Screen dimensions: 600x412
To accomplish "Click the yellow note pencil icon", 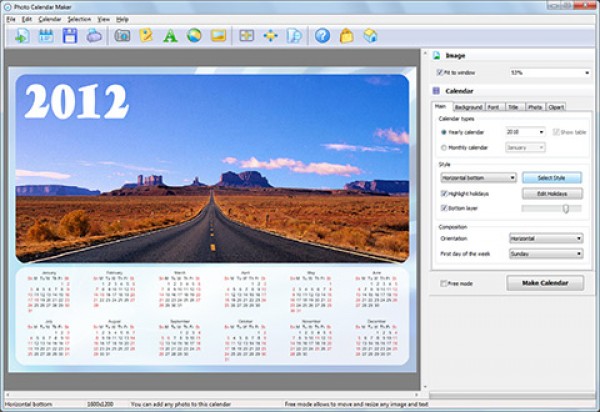I will point(146,36).
